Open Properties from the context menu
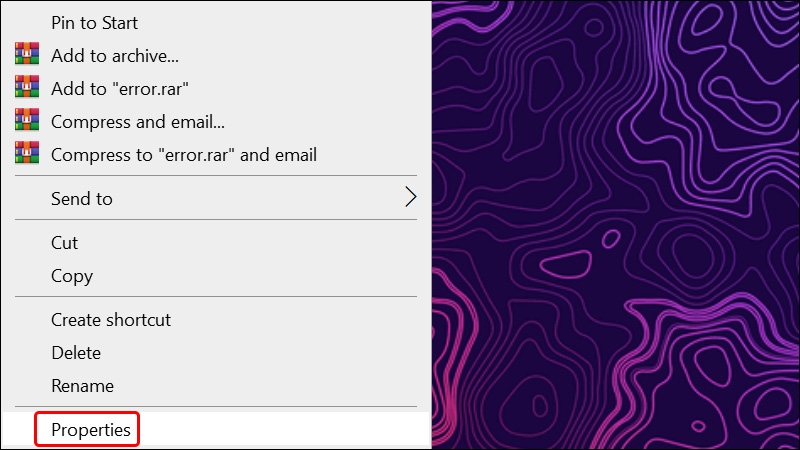 coord(90,430)
